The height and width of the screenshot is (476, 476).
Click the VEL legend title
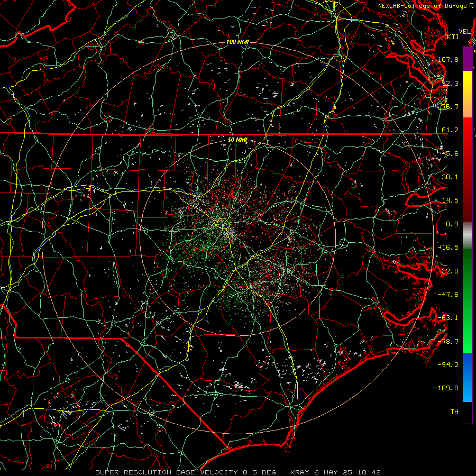coord(464,32)
